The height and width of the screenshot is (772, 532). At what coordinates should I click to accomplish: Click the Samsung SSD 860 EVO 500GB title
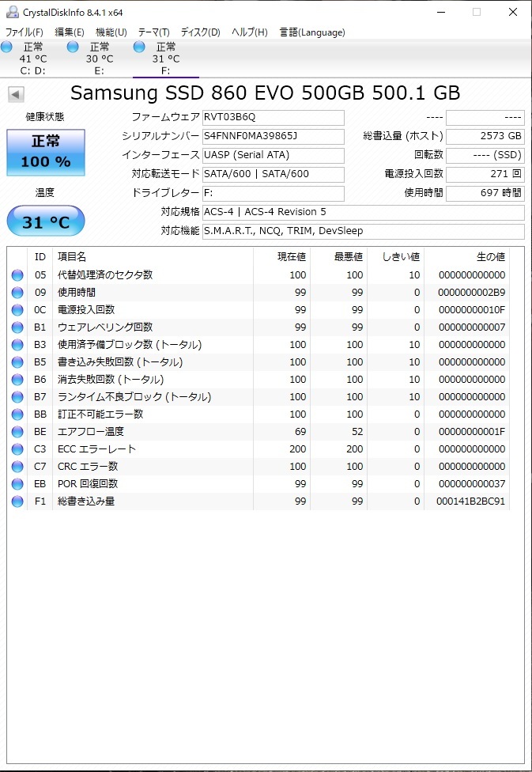point(266,93)
